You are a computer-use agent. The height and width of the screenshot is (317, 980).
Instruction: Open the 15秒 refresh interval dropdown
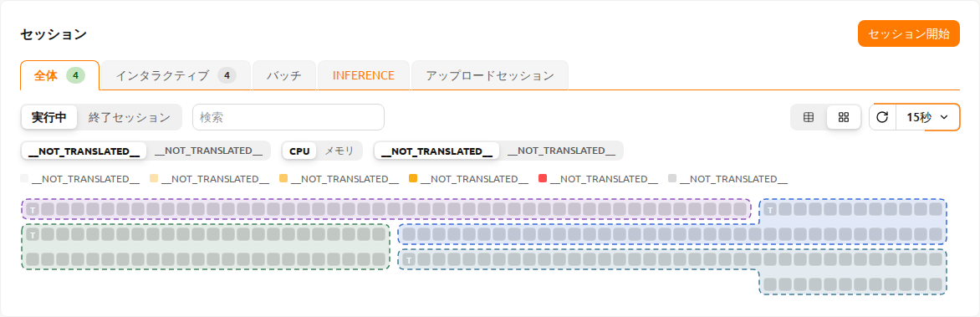pos(927,117)
